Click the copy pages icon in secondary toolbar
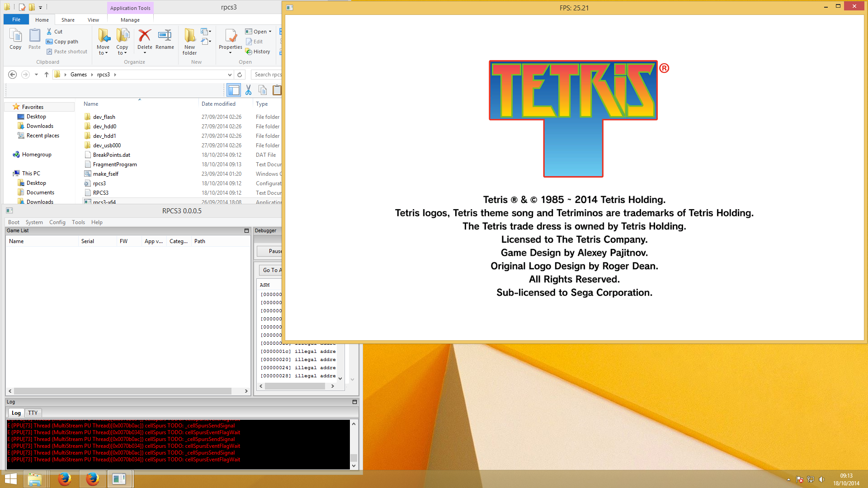Viewport: 868px width, 488px height. coord(263,90)
